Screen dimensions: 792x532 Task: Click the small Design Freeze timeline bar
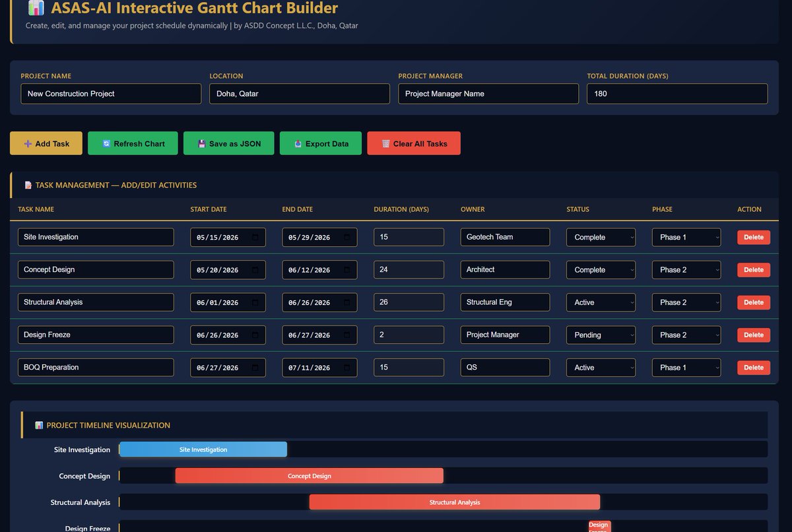tap(599, 527)
